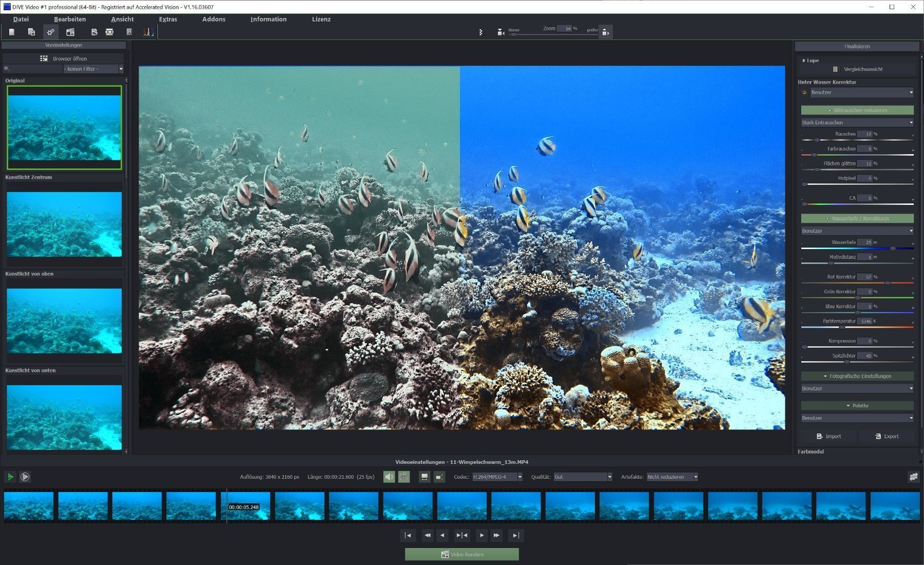Click the gears settings icon in toolbar
Viewport: 924px width, 565px height.
coord(50,32)
